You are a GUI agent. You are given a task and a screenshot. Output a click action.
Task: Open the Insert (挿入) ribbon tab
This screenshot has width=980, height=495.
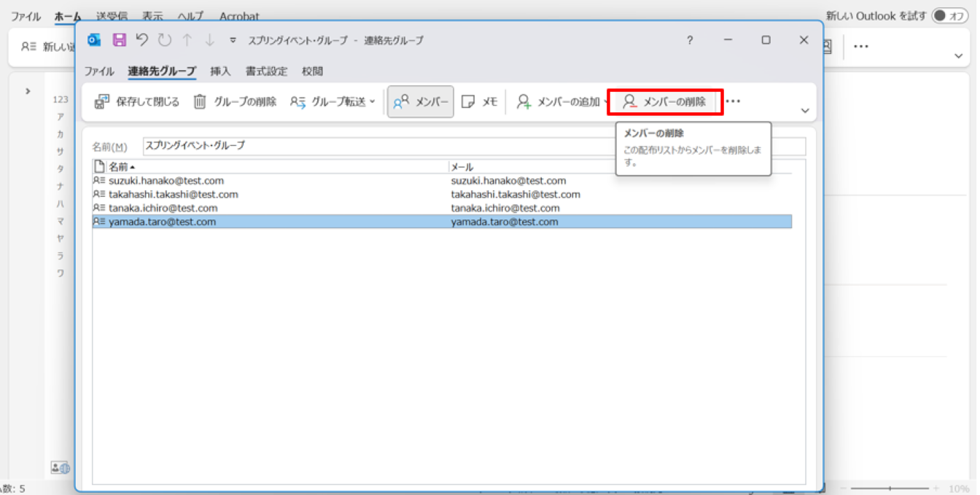tap(220, 71)
